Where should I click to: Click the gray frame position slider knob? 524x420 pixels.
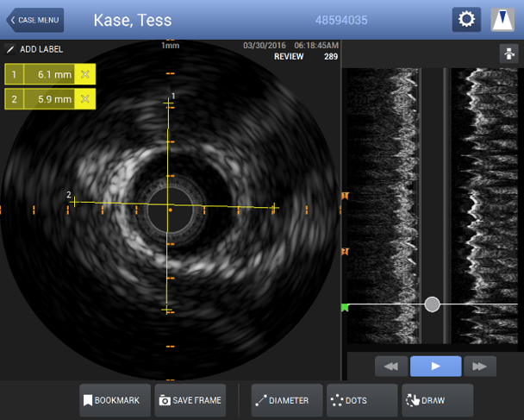[432, 304]
